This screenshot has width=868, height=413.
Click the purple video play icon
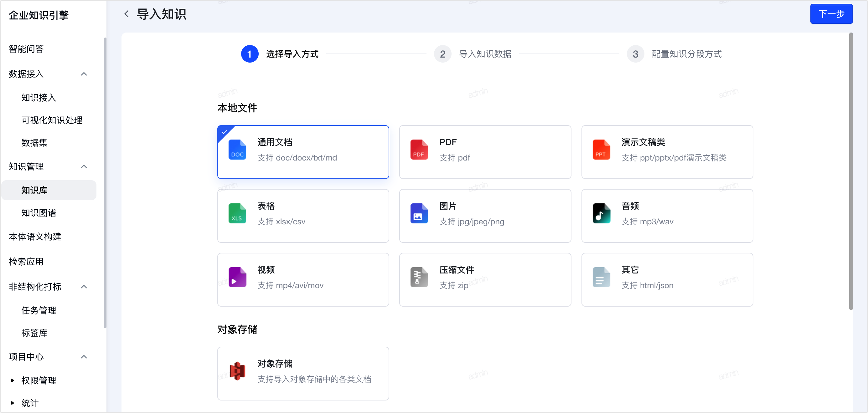237,277
